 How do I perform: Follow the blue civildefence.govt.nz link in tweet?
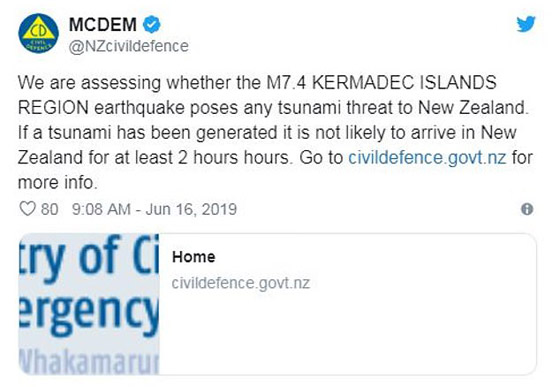coord(427,157)
